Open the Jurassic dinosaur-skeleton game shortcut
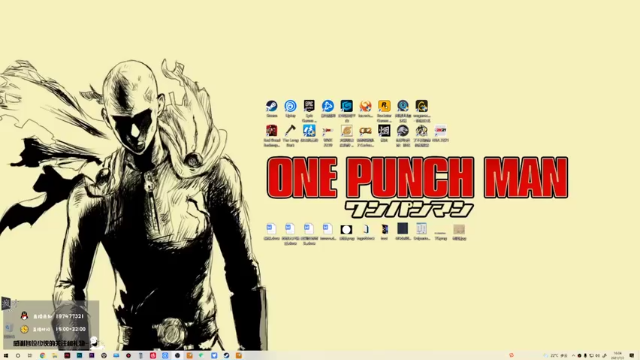 [403, 131]
